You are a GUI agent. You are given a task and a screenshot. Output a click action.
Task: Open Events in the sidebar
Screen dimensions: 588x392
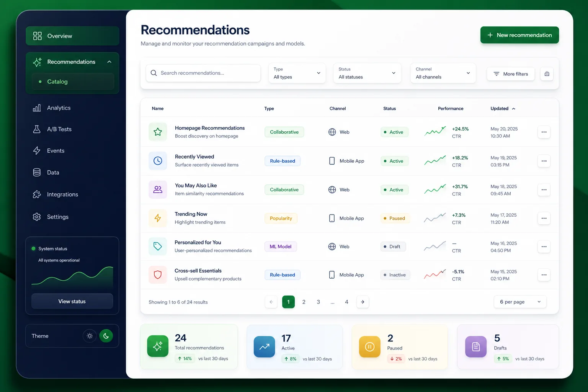click(72, 151)
